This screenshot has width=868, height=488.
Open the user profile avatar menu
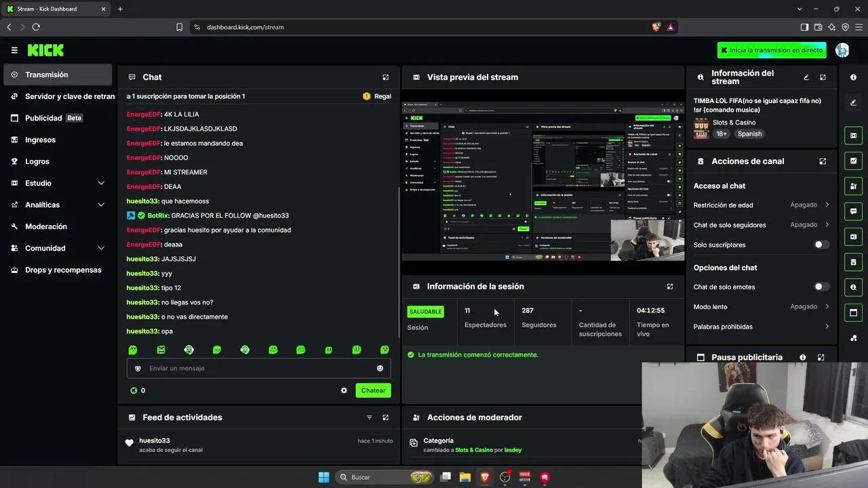pos(842,50)
